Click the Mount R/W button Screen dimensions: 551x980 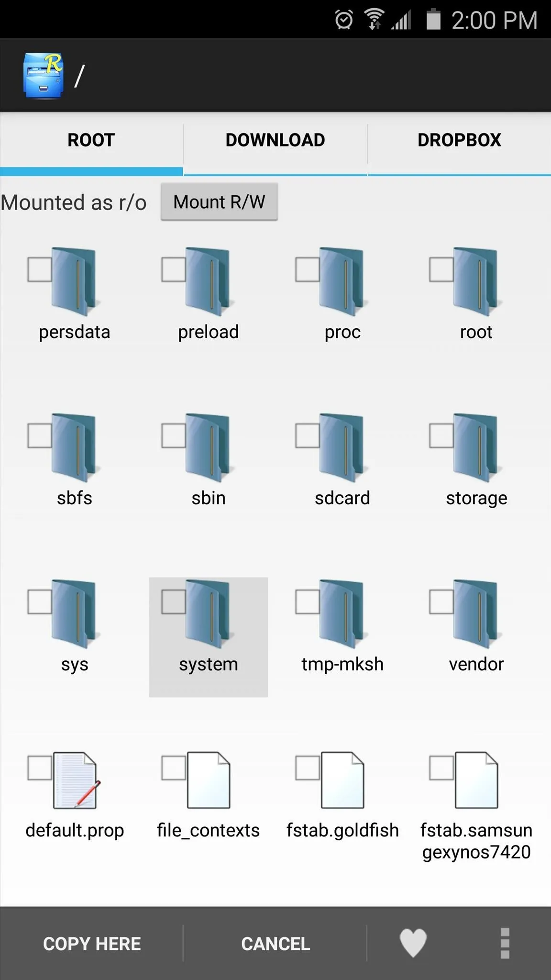point(219,202)
